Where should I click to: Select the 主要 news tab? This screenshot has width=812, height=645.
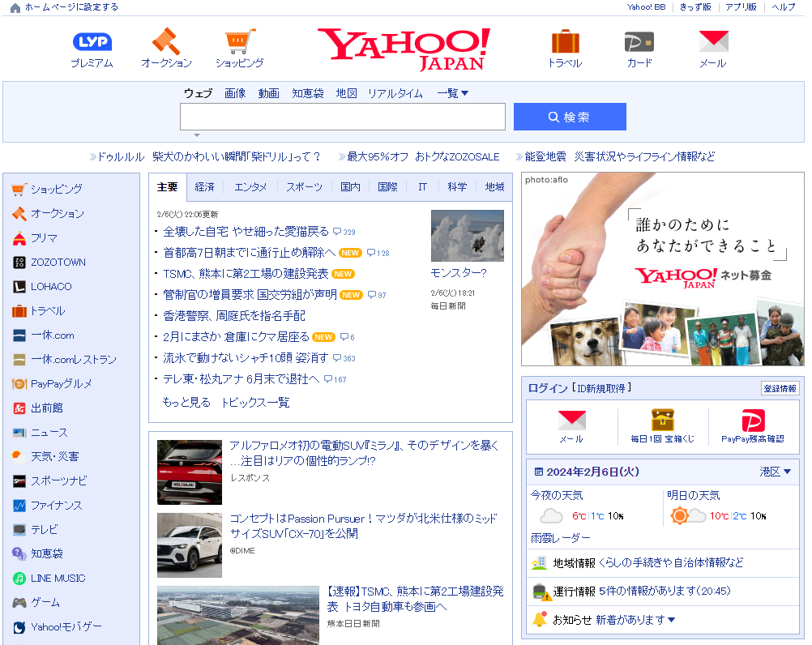pos(167,187)
